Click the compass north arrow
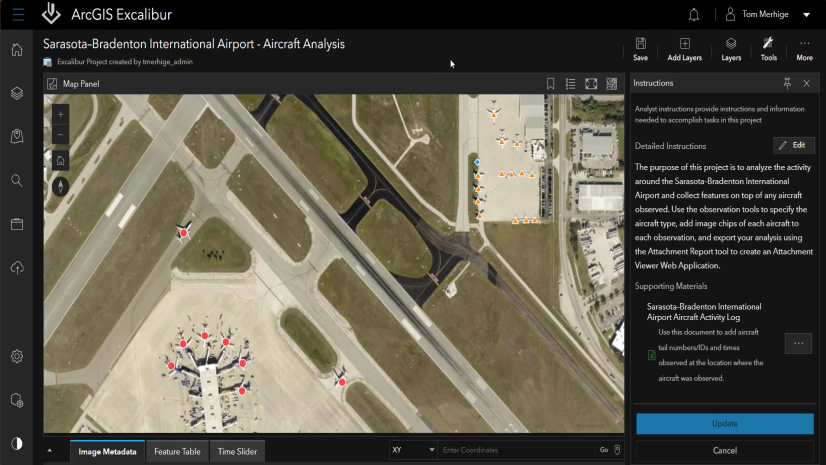This screenshot has width=826, height=465. 61,186
